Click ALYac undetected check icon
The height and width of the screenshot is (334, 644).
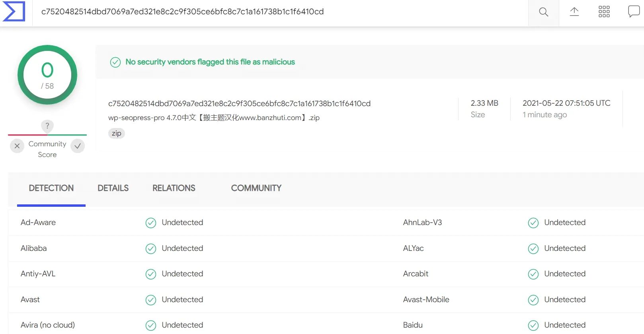click(533, 249)
